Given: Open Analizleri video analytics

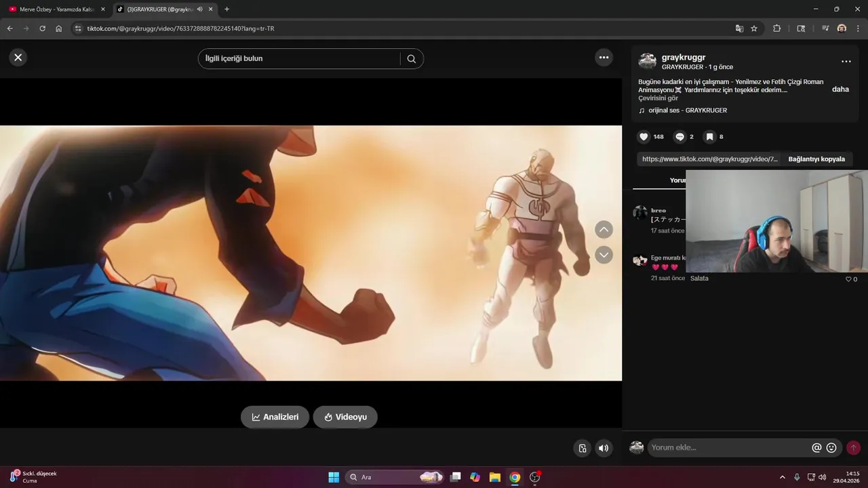Looking at the screenshot, I should (275, 417).
